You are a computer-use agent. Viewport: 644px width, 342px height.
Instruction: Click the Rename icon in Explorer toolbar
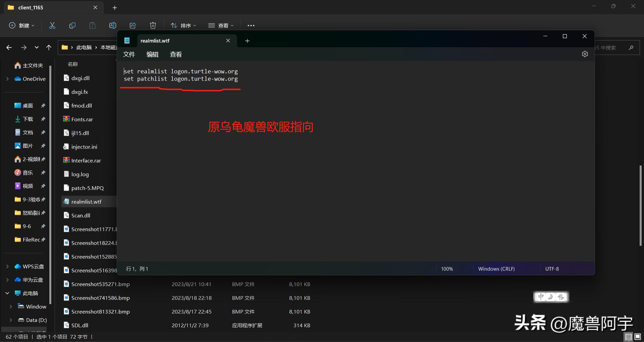(x=113, y=25)
